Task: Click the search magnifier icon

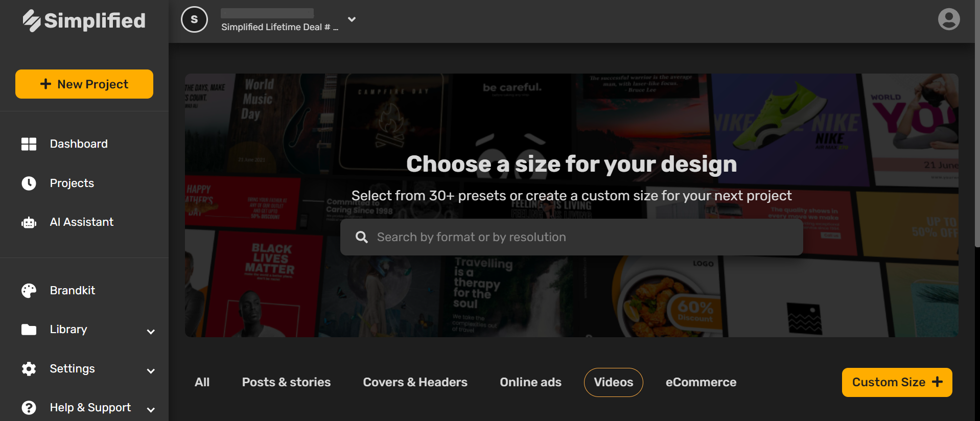Action: click(362, 237)
